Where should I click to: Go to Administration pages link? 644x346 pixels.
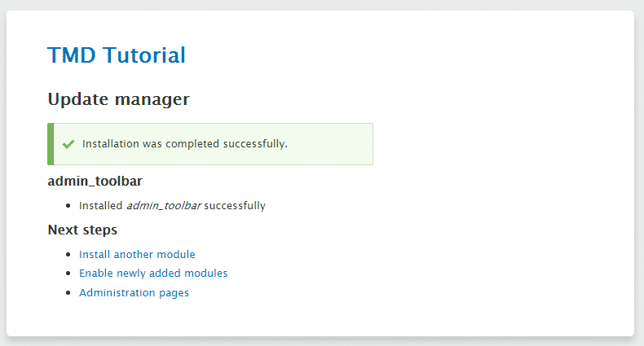(134, 293)
